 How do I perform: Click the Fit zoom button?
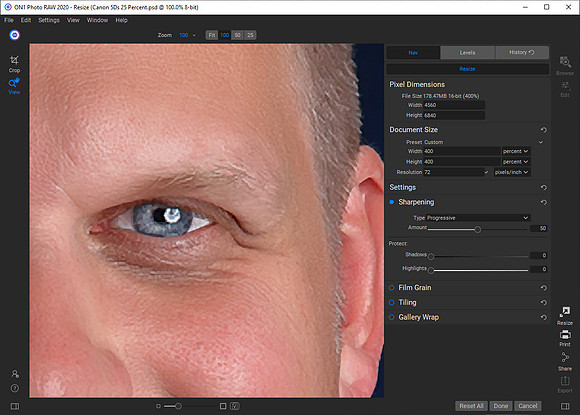point(212,35)
